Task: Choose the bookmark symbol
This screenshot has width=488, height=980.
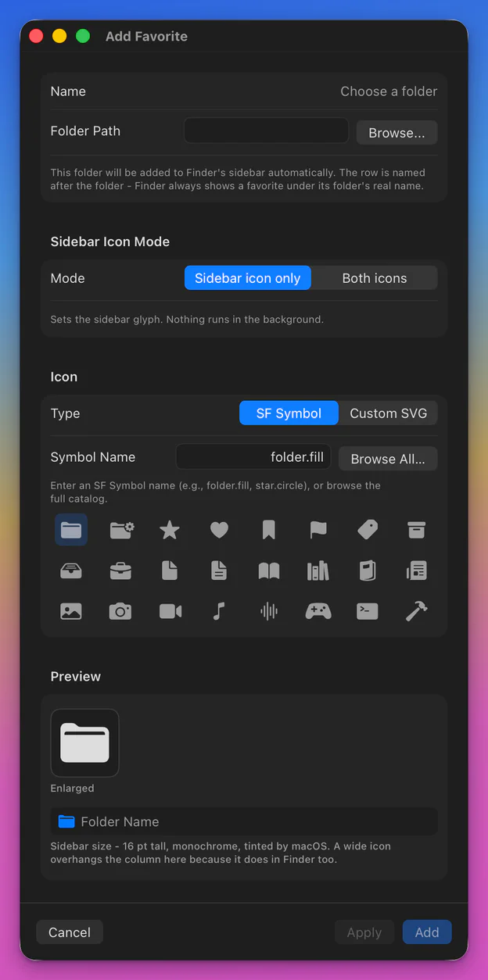Action: pyautogui.click(x=268, y=530)
